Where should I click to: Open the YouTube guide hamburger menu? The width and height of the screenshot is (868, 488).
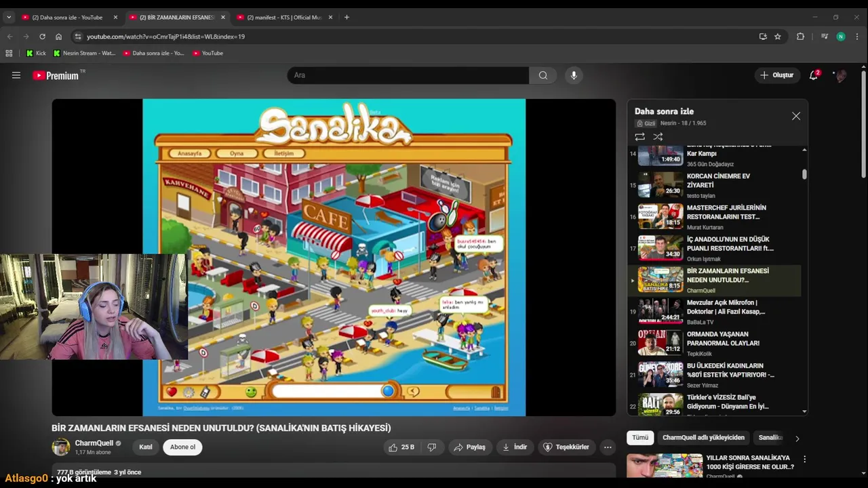click(x=16, y=75)
